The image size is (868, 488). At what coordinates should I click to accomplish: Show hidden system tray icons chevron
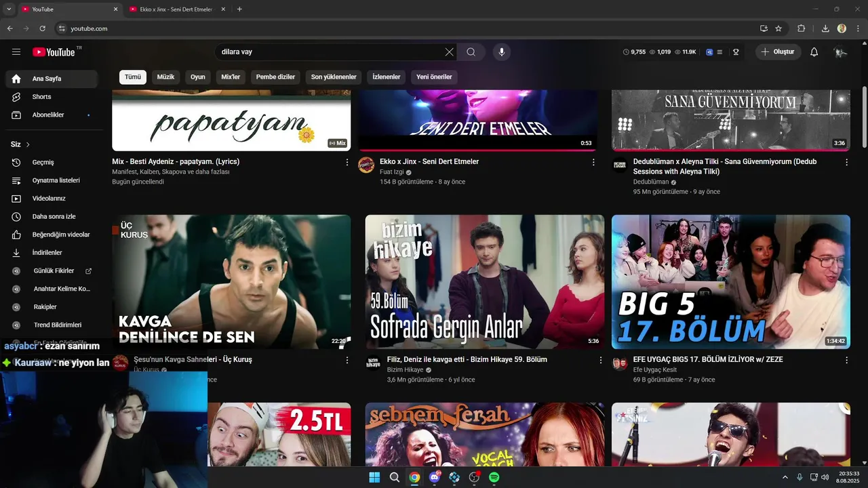(x=785, y=477)
